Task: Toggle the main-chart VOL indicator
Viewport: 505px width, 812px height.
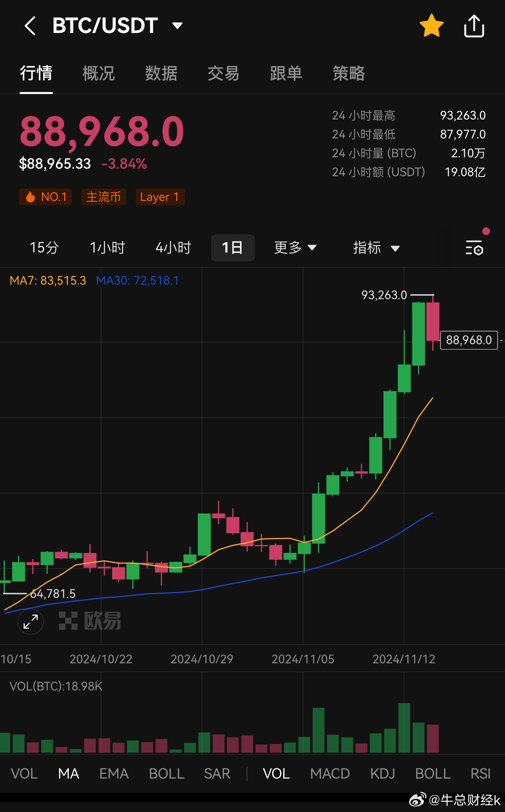Action: [x=24, y=773]
